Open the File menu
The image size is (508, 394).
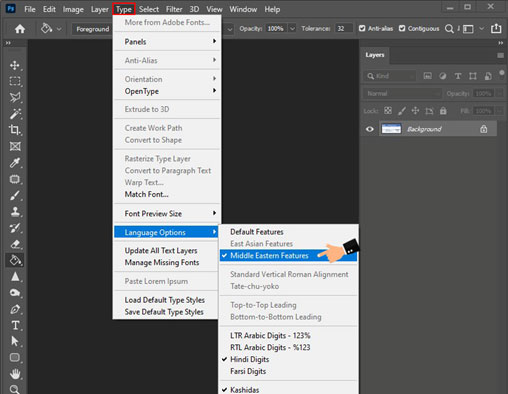(x=30, y=9)
